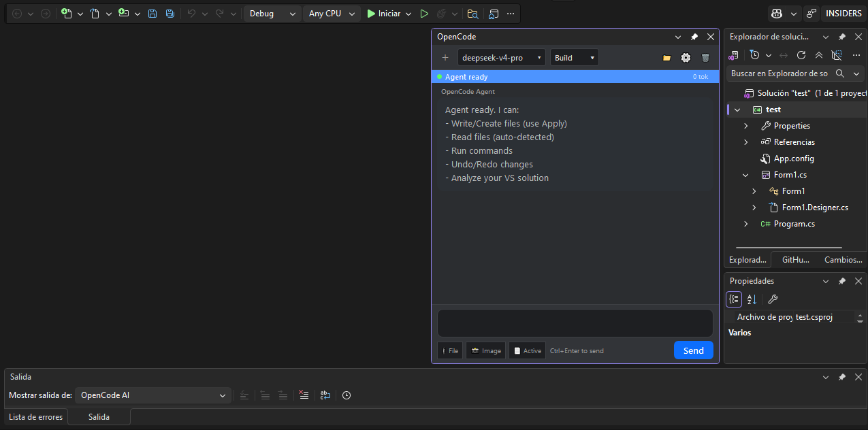
Task: Click the pending changes filter clock icon
Action: point(754,55)
